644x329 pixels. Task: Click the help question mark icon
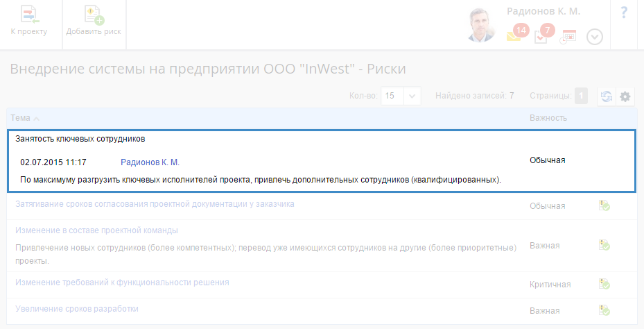624,12
